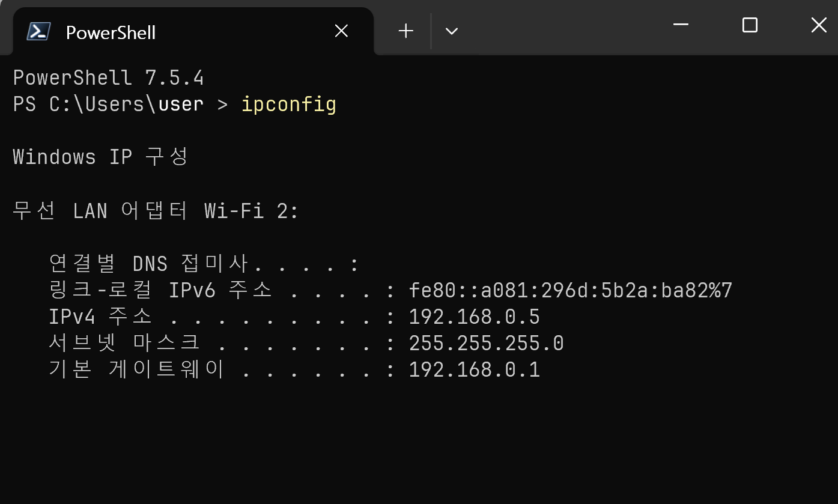Click the "Windows IP 구성" heading line
This screenshot has width=838, height=504.
[x=100, y=157]
